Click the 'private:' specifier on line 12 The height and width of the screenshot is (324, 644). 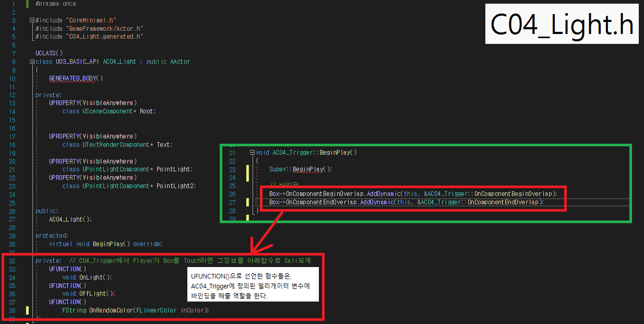(49, 95)
